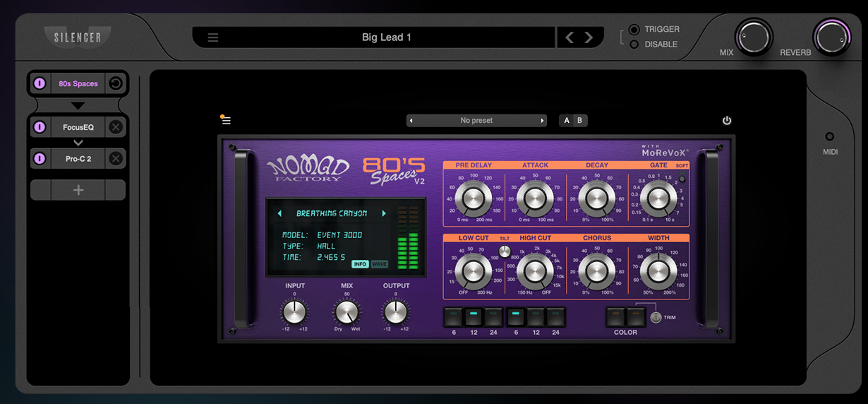Click the reload icon on 80s Spaces
868x404 pixels.
[x=116, y=83]
